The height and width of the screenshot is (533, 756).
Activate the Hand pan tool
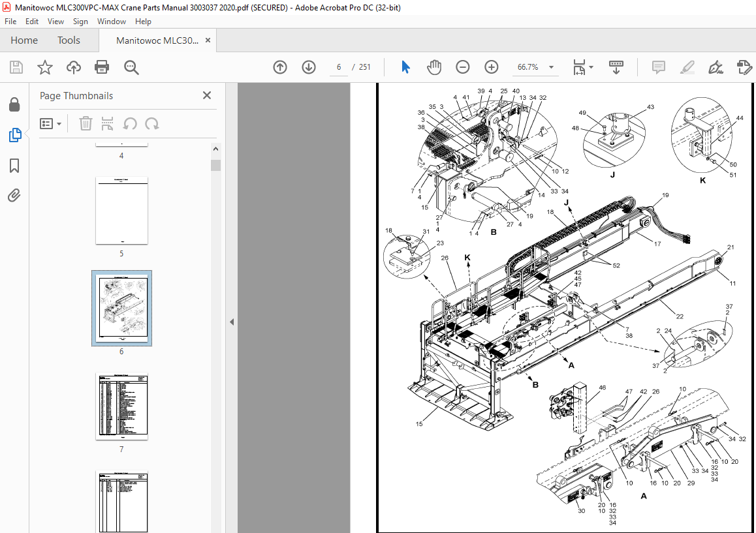point(434,67)
